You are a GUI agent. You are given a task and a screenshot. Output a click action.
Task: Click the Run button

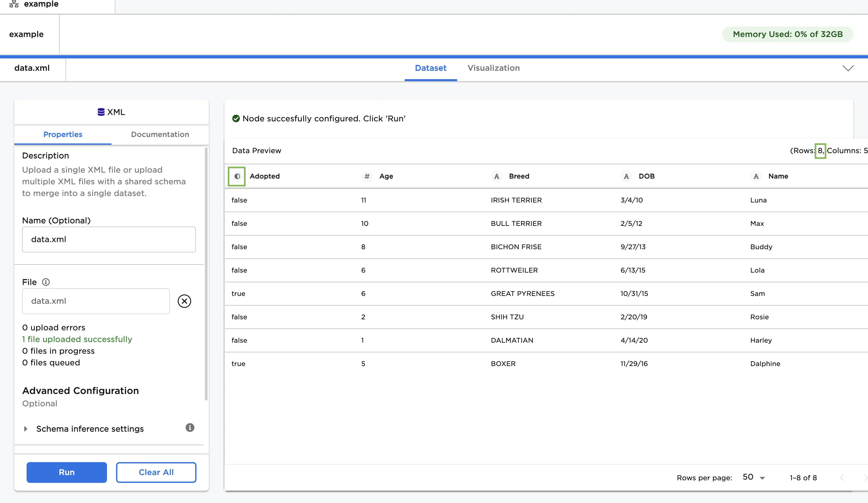pyautogui.click(x=66, y=472)
